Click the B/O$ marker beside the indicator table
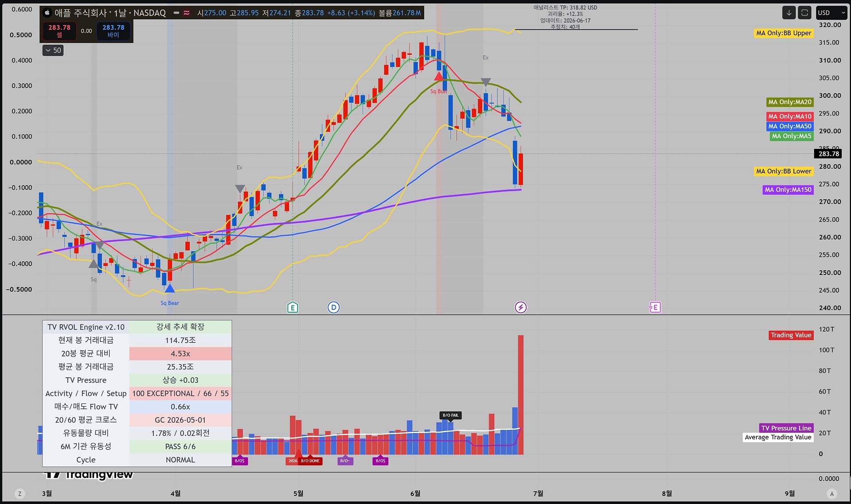Image resolution: width=851 pixels, height=504 pixels. [240, 461]
